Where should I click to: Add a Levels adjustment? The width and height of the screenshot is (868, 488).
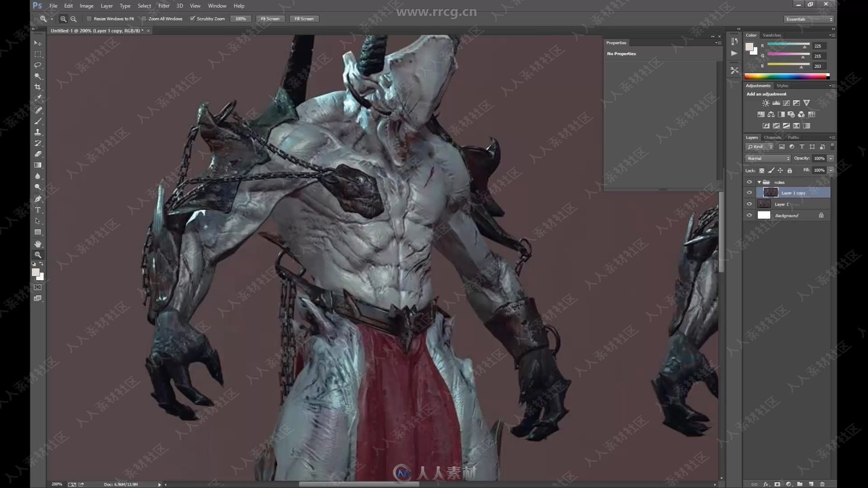[x=776, y=103]
